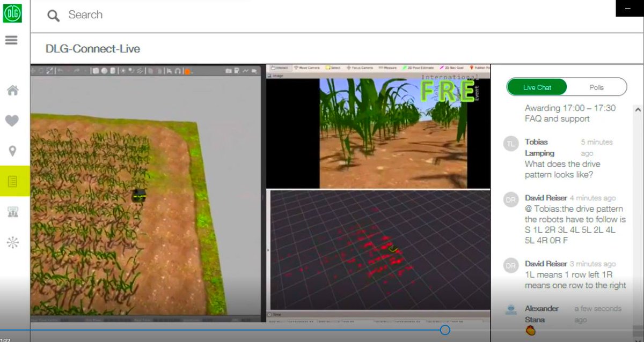Click David Reiser's 4 minutes ago message name
Image resolution: width=644 pixels, height=342 pixels.
[x=546, y=198]
